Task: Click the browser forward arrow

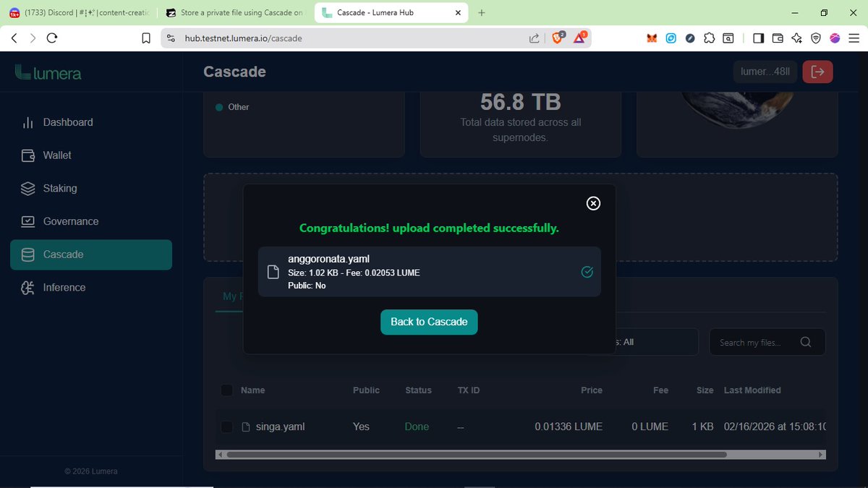Action: [33, 38]
